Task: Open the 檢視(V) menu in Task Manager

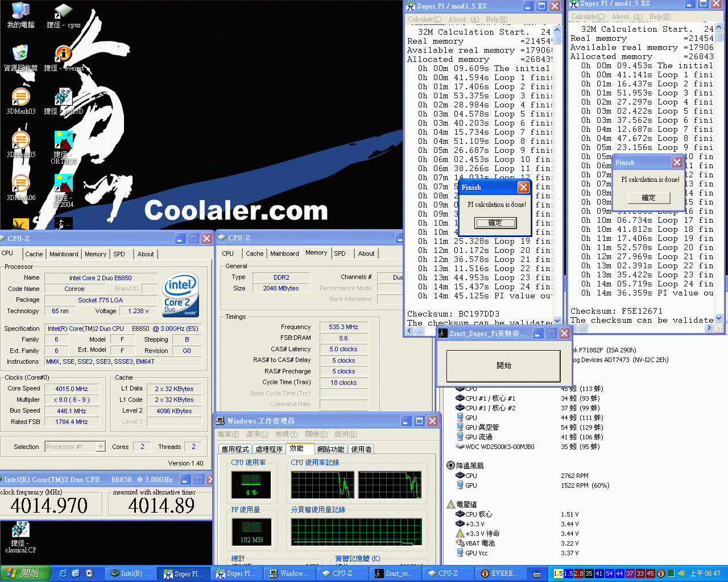Action: [x=286, y=434]
